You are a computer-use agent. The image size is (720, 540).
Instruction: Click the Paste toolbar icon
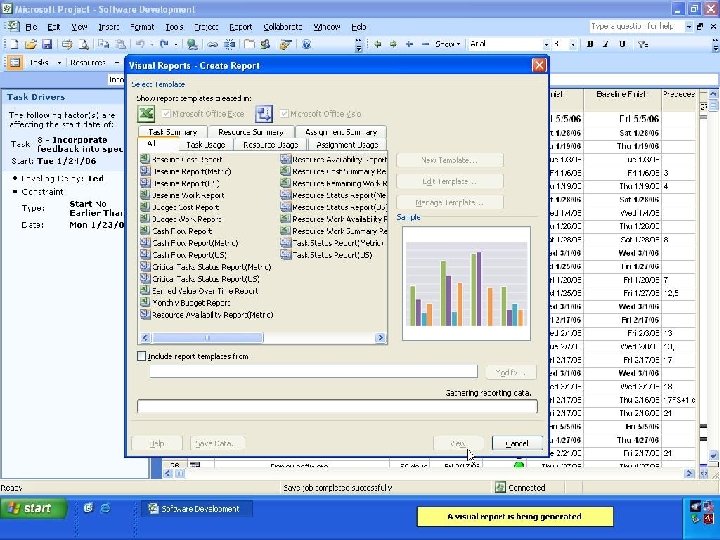coord(120,44)
